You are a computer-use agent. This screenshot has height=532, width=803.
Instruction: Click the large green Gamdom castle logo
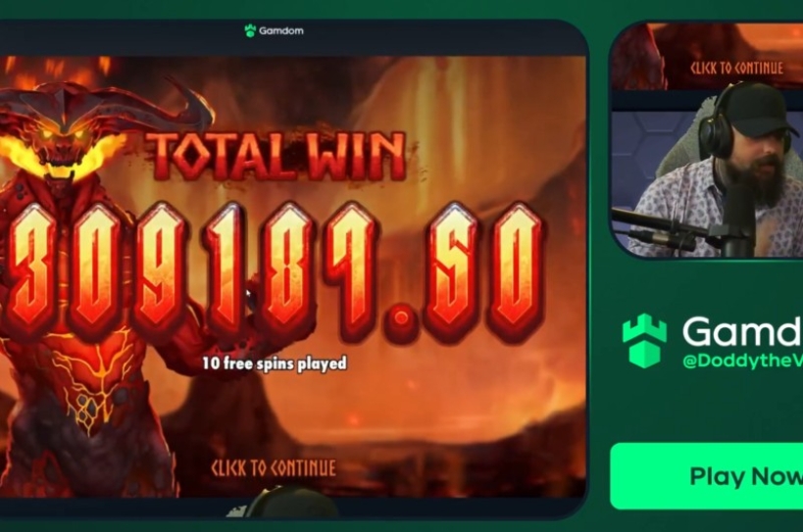[x=644, y=341]
